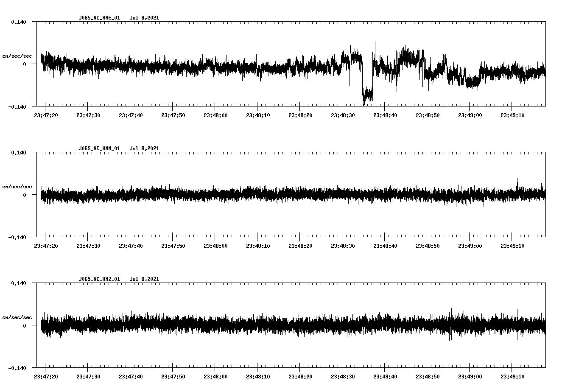Select the J065_NC_HNE_01 trace title

click(99, 18)
